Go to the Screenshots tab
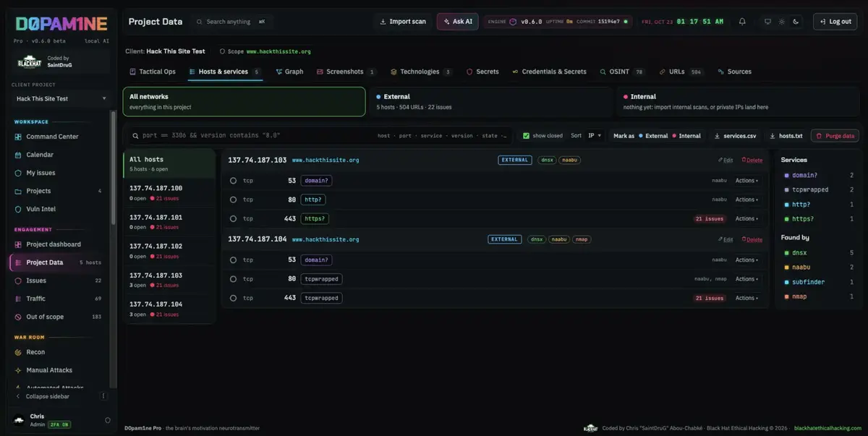 (x=347, y=72)
